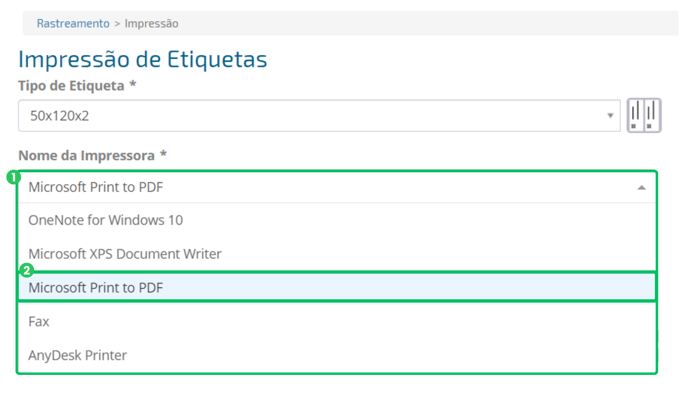Click the Impressão de Etiquetas heading

click(x=143, y=59)
